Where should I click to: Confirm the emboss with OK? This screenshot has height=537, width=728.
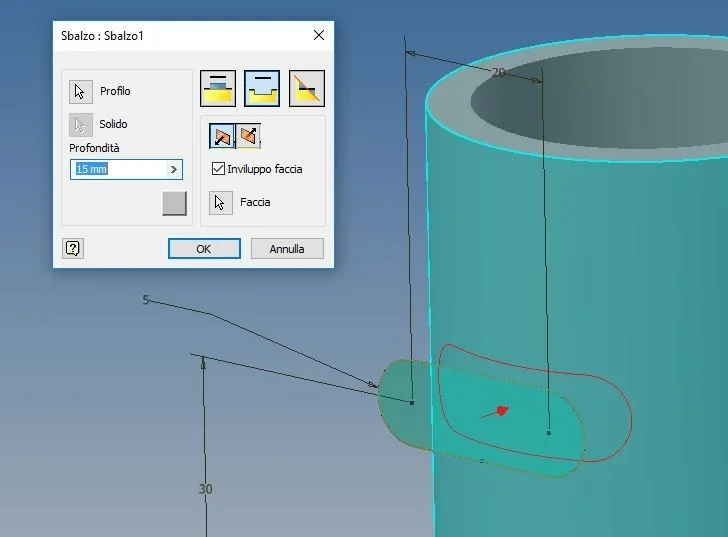click(x=204, y=249)
